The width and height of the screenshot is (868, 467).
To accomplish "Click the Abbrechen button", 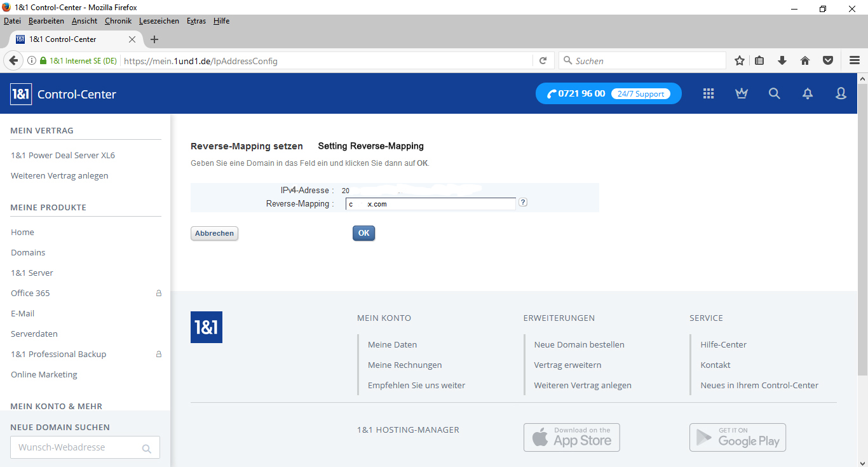I will point(214,234).
